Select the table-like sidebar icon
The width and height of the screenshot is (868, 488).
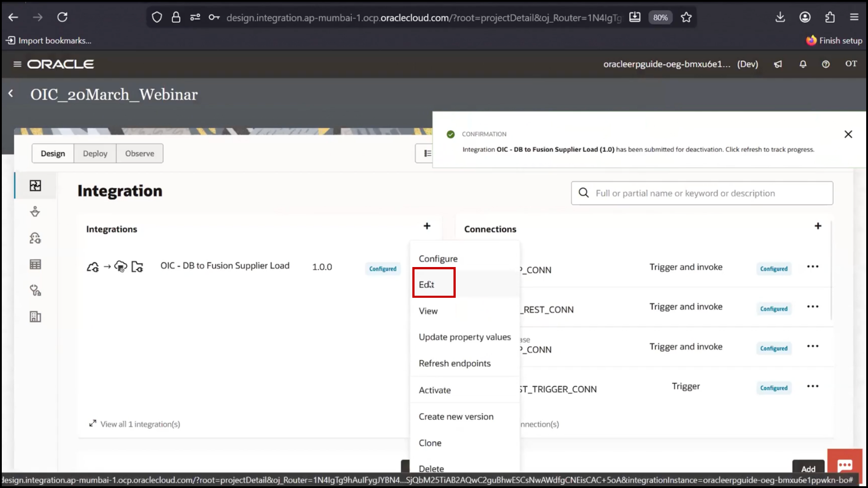click(x=35, y=264)
